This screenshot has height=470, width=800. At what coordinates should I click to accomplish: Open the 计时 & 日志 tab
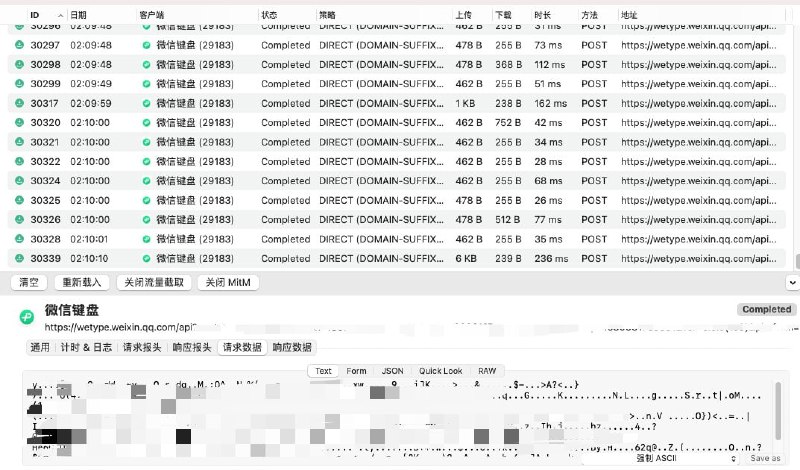click(x=86, y=348)
